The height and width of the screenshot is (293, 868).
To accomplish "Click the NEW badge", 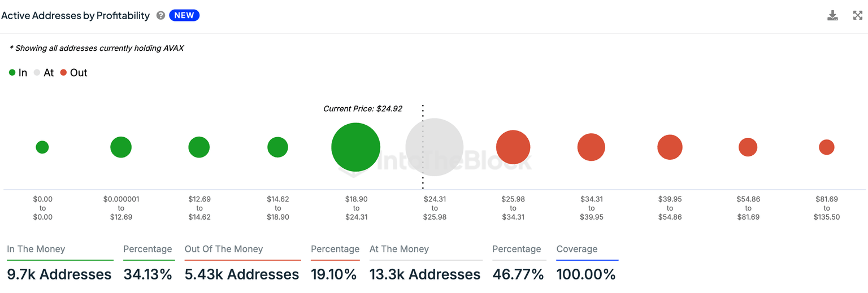I will (184, 16).
